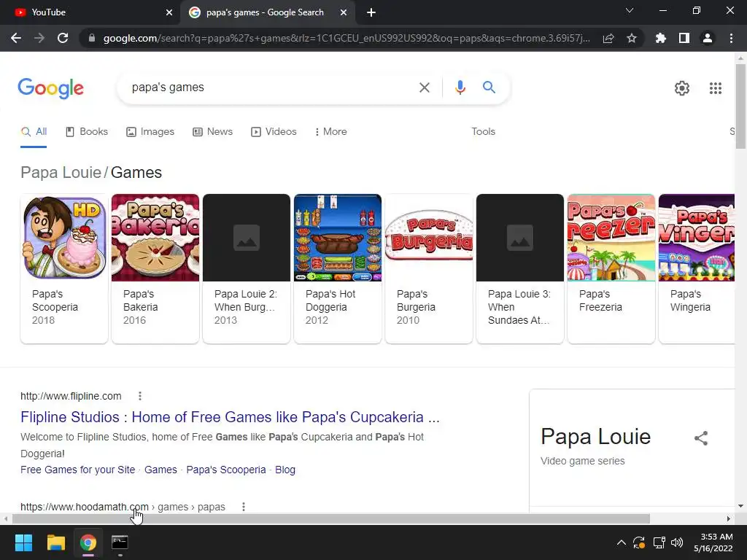Share this page from address bar
Viewport: 747px width, 560px height.
point(608,38)
